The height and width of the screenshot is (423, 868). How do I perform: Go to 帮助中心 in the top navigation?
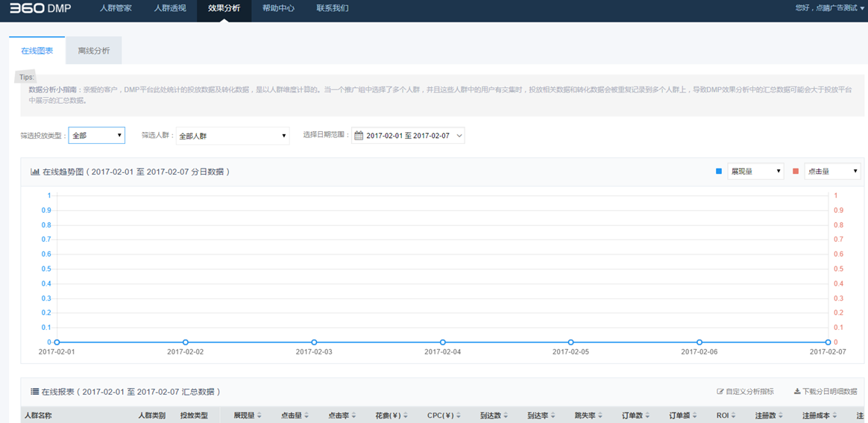[278, 9]
